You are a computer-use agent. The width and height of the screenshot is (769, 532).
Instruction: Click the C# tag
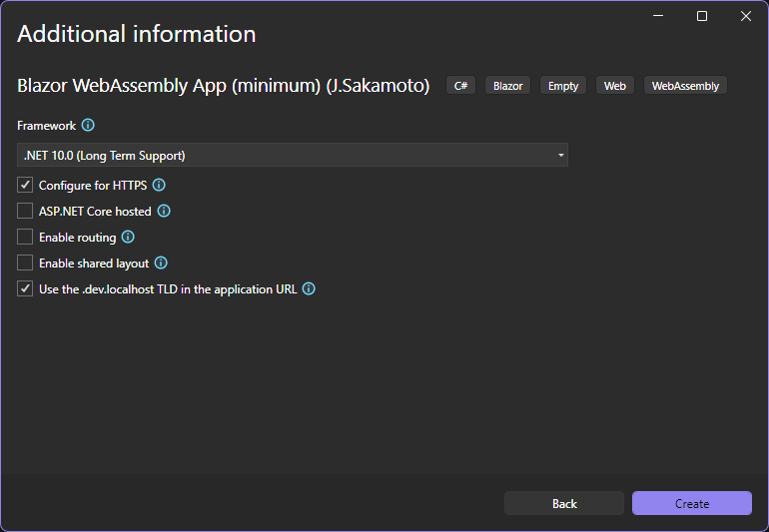460,85
